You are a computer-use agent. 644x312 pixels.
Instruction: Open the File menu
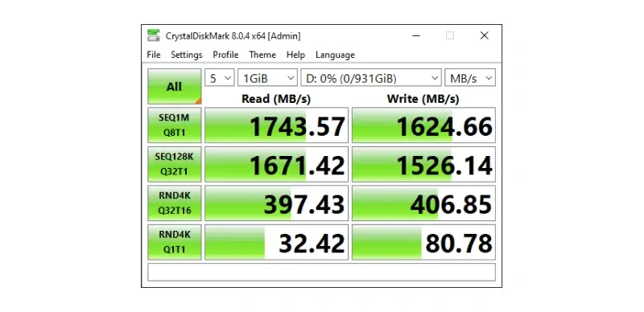click(x=154, y=55)
